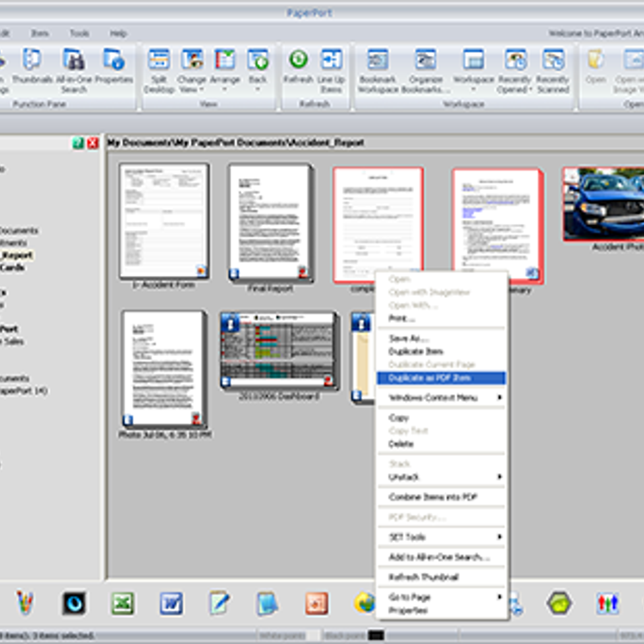644x644 pixels.
Task: Open the Arrange dropdown arrow
Action: 225,89
